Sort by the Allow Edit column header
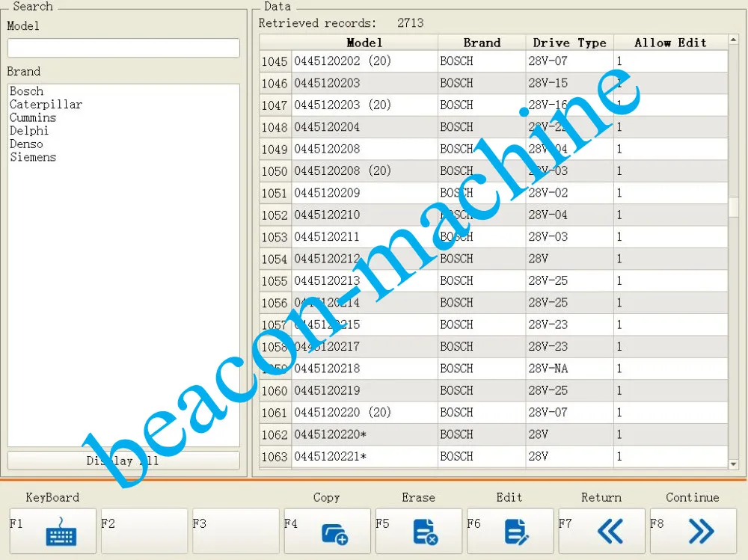The height and width of the screenshot is (560, 748). 671,43
